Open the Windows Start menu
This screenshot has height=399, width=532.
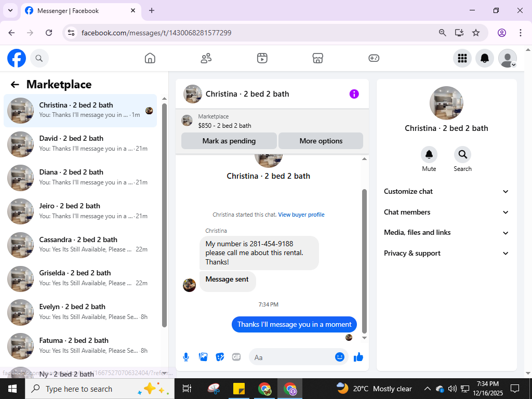[x=12, y=389]
